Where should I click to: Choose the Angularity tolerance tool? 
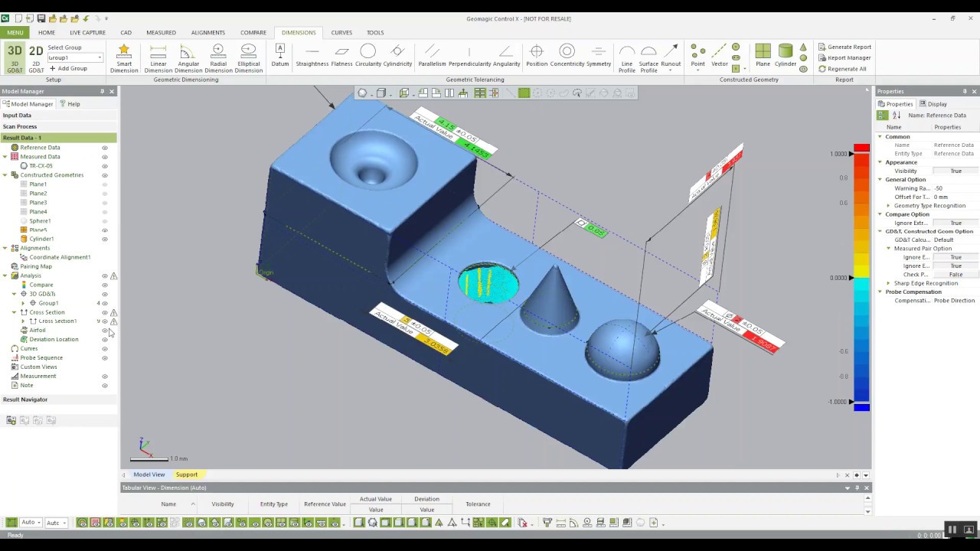[506, 55]
